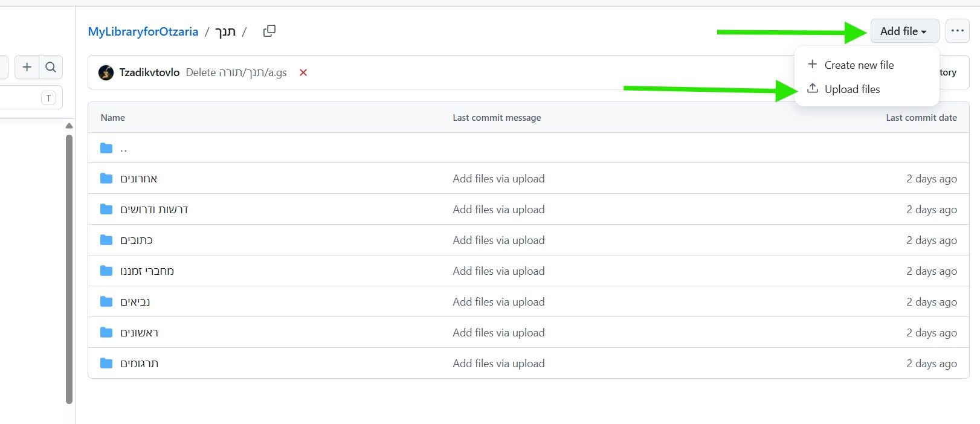Click the plus icon beside Create new file
Viewport: 980px width, 424px height.
(813, 64)
